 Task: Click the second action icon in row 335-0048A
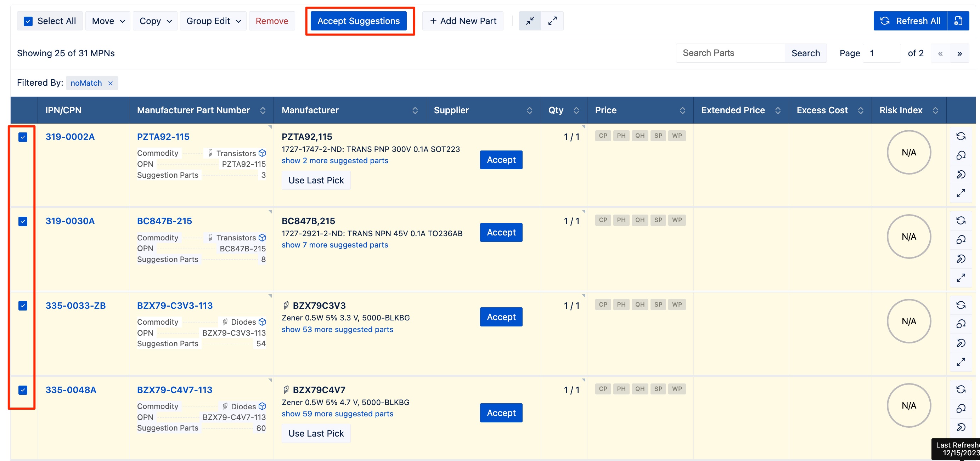tap(961, 408)
